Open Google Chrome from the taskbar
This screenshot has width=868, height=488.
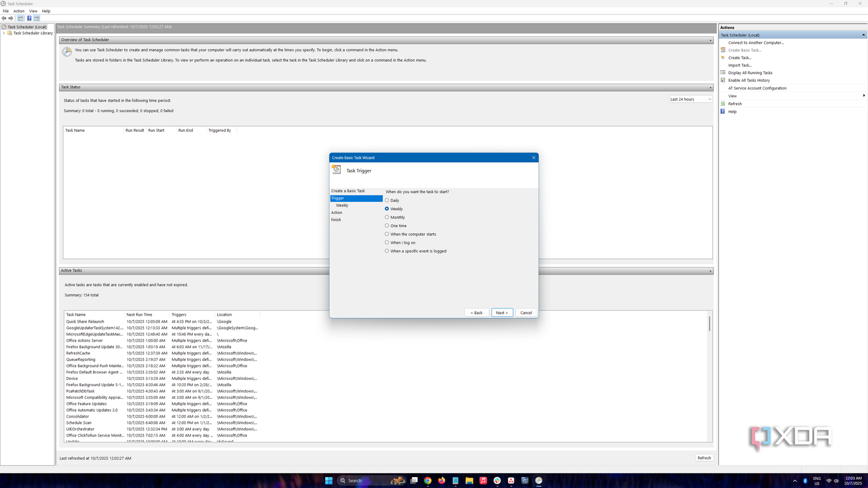tap(428, 480)
